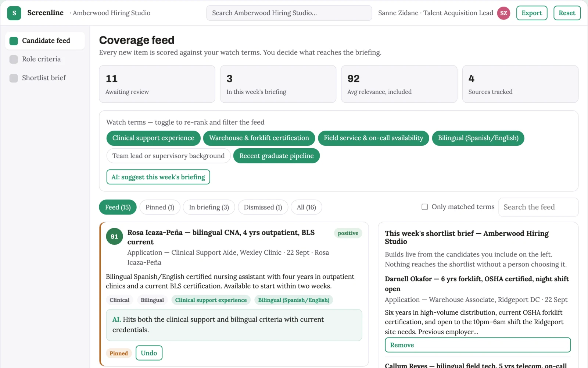Toggle the Clinical support experience watch term
Viewport: 588px width, 368px height.
153,138
